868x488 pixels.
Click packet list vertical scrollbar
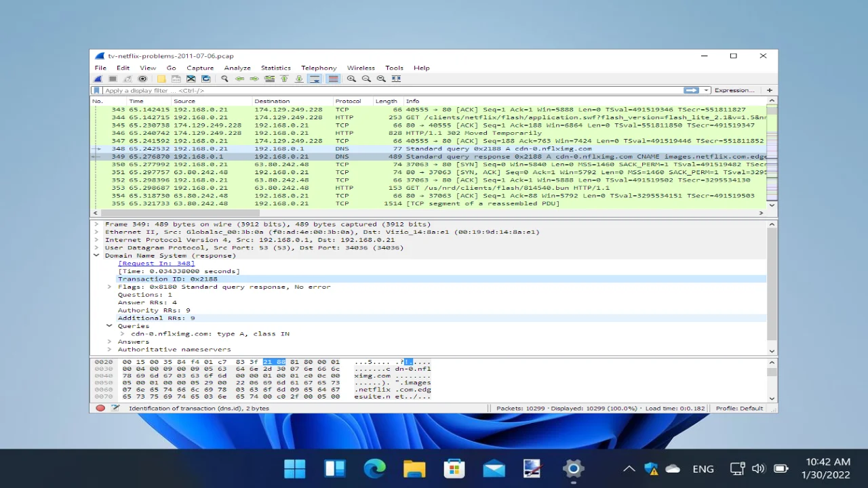pos(772,152)
